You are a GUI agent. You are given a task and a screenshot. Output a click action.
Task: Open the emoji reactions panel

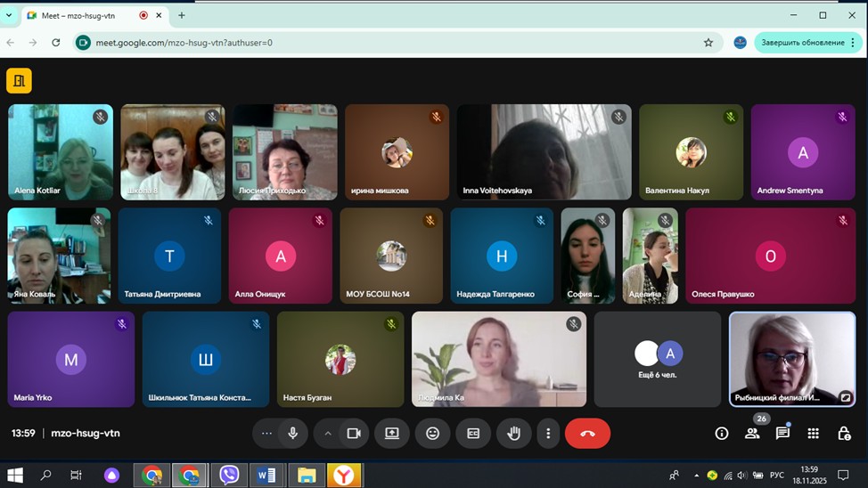pos(432,434)
